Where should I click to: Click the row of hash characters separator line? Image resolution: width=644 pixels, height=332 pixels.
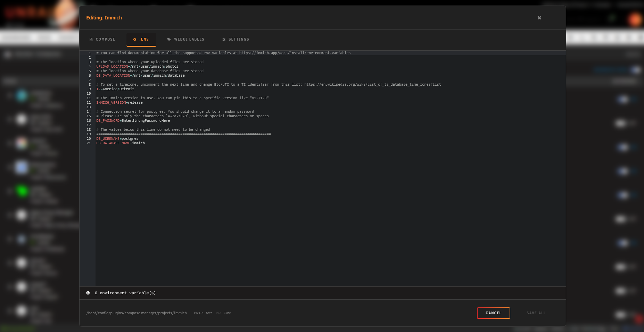(183, 134)
